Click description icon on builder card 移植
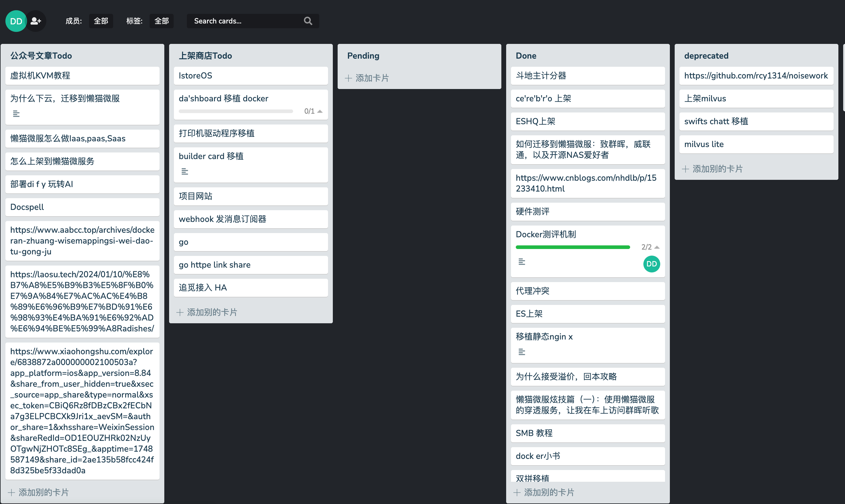 (184, 171)
